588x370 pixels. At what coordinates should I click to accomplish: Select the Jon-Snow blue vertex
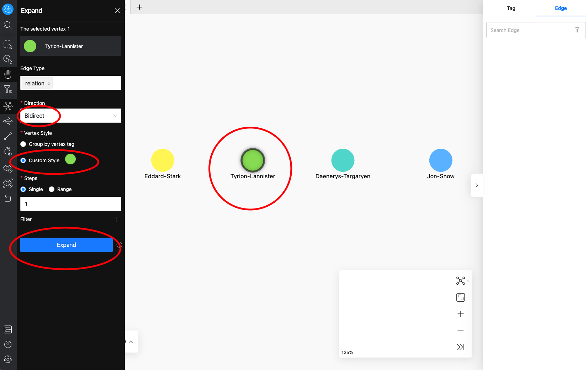click(x=441, y=160)
